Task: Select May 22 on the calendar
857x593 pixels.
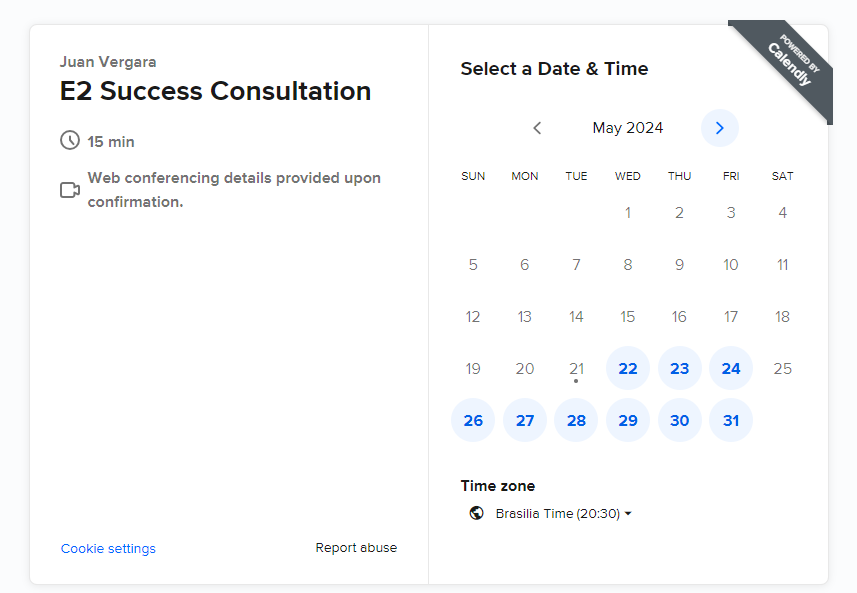Action: 628,368
